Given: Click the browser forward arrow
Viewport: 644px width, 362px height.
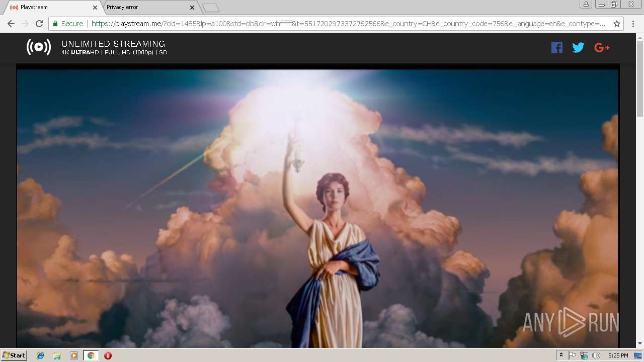Looking at the screenshot, I should (x=25, y=24).
